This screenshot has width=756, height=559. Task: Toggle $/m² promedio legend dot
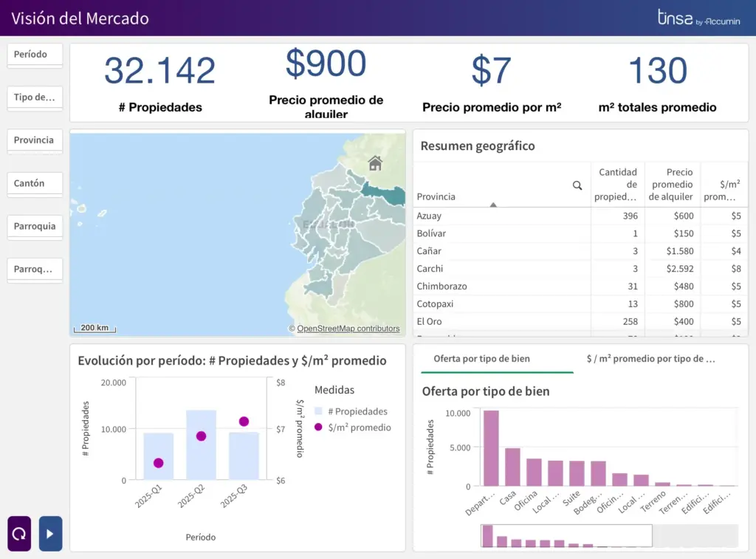click(318, 428)
